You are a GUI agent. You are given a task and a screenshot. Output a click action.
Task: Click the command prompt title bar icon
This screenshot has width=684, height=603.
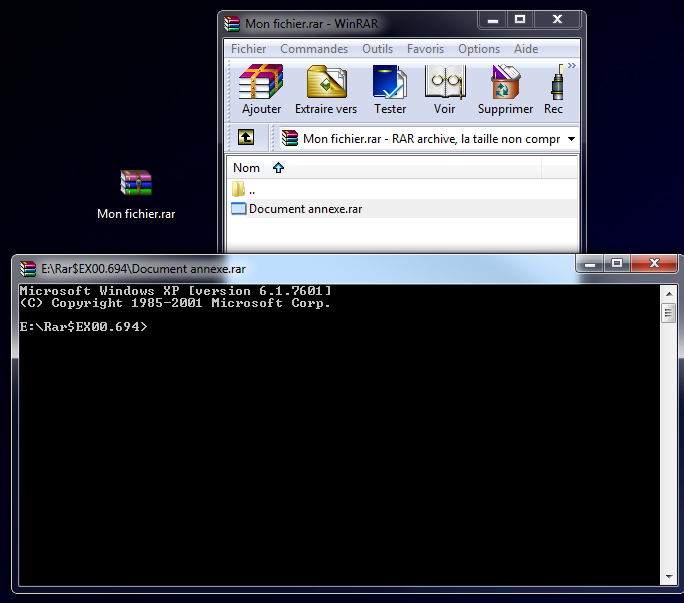click(x=28, y=268)
